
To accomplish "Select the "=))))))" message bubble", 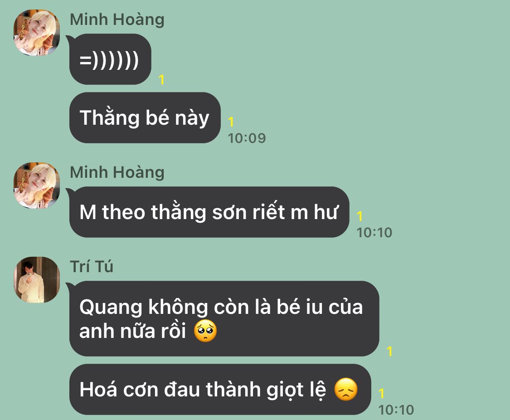I will coord(110,59).
